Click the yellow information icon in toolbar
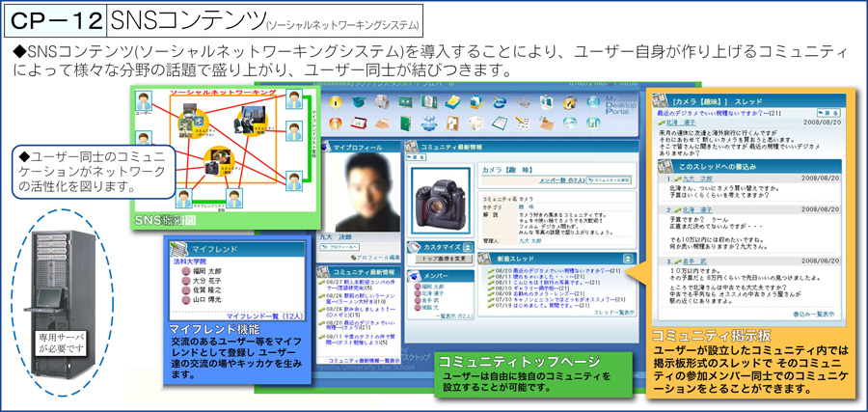868x412 pixels. click(x=336, y=102)
